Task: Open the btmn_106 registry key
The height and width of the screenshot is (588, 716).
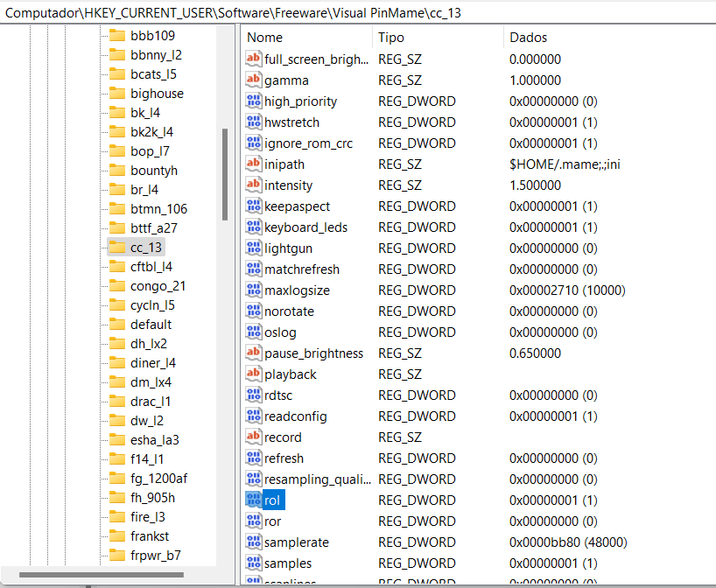Action: click(159, 208)
